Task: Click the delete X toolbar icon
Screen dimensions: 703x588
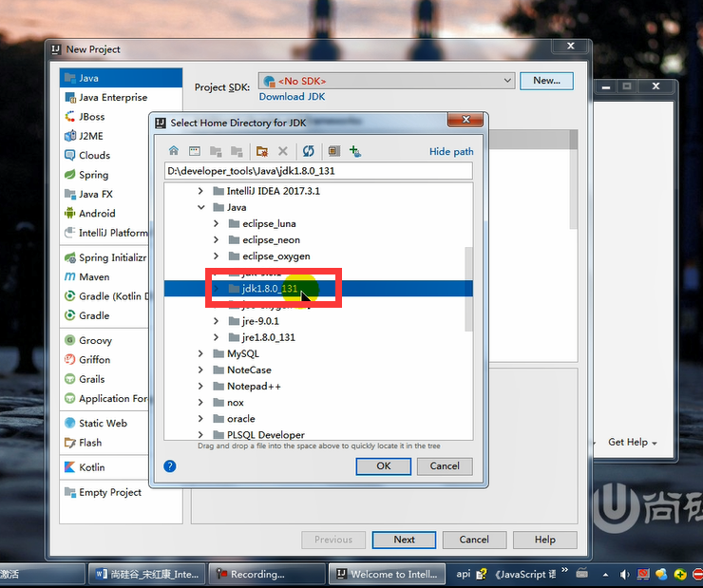Action: pyautogui.click(x=283, y=151)
